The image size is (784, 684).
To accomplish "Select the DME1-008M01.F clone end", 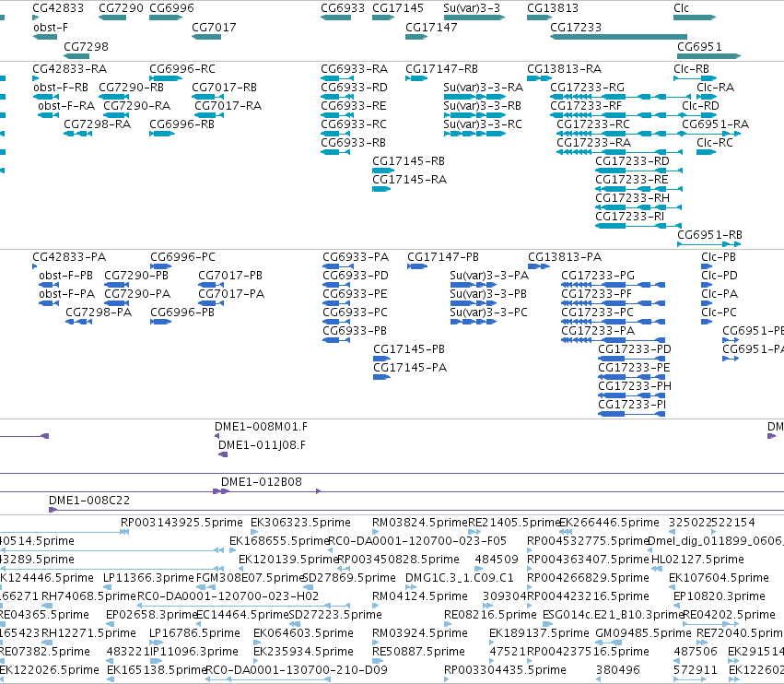I will (x=261, y=427).
